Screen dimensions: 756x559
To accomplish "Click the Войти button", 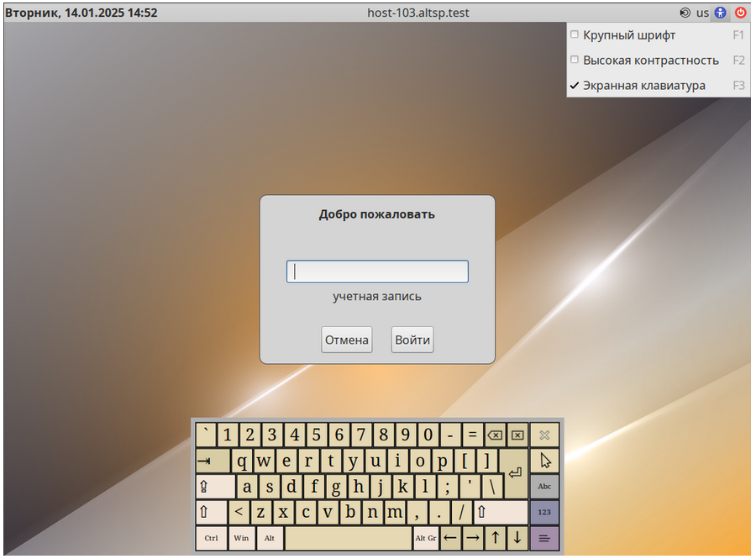I will click(x=412, y=340).
